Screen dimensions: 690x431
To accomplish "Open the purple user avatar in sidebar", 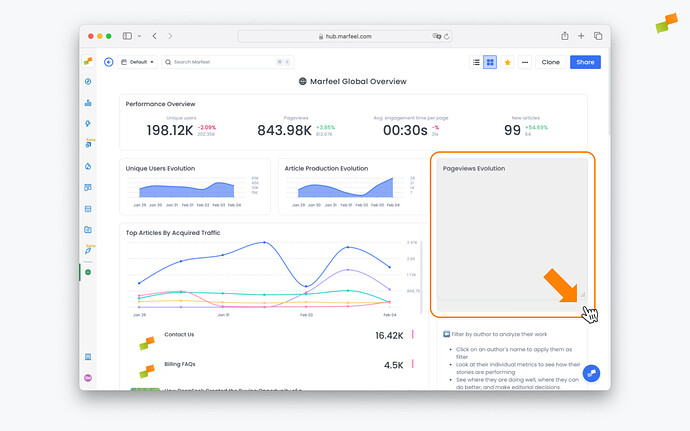I will (88, 378).
